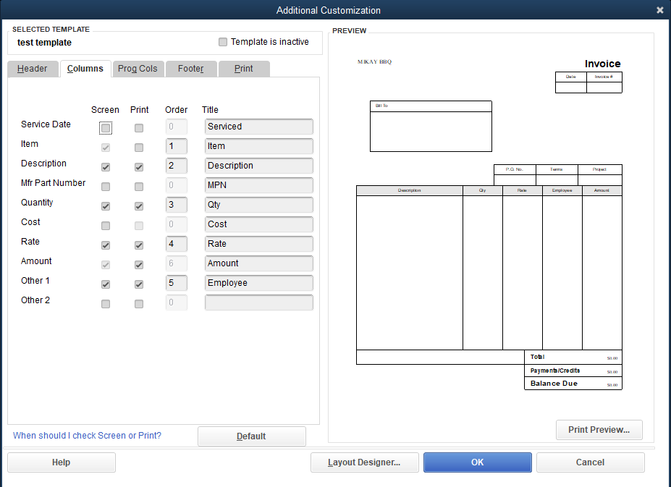
Task: Click the Default button
Action: click(x=252, y=436)
